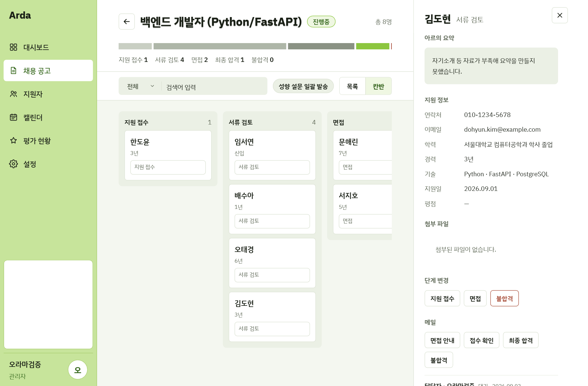
Task: Change stage to 지원 접수
Action: pos(442,298)
